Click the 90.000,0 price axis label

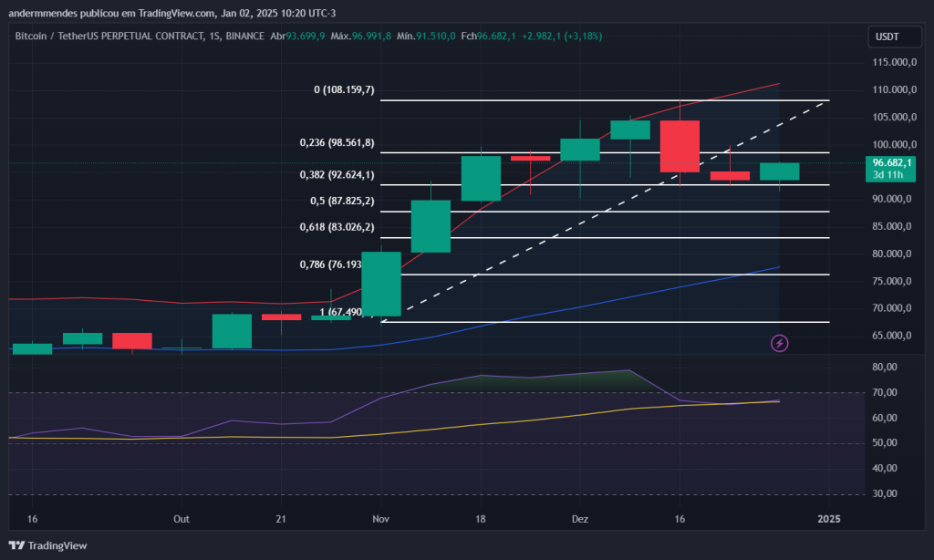[892, 199]
